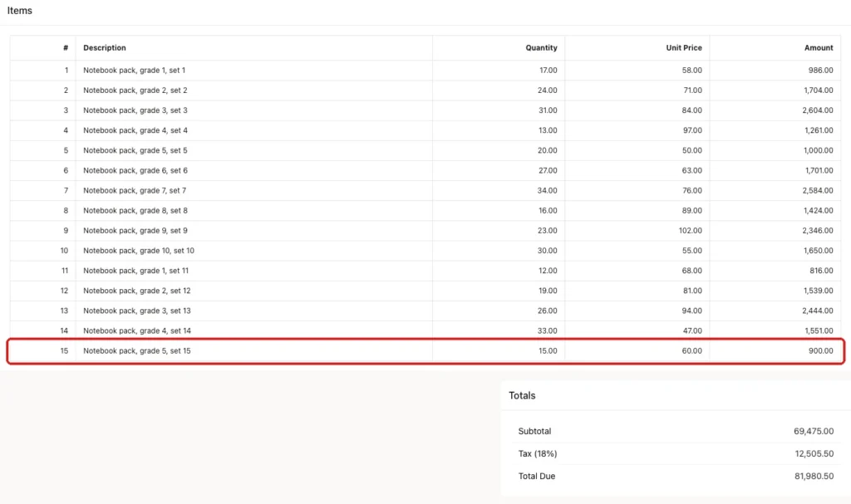Click quantity 24.00 in row 2

pos(547,90)
